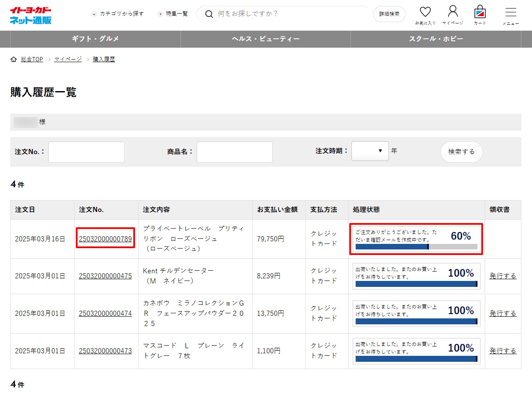This screenshot has height=395, width=532.
Task: Issue receipt for order 25032000000475
Action: (x=503, y=276)
